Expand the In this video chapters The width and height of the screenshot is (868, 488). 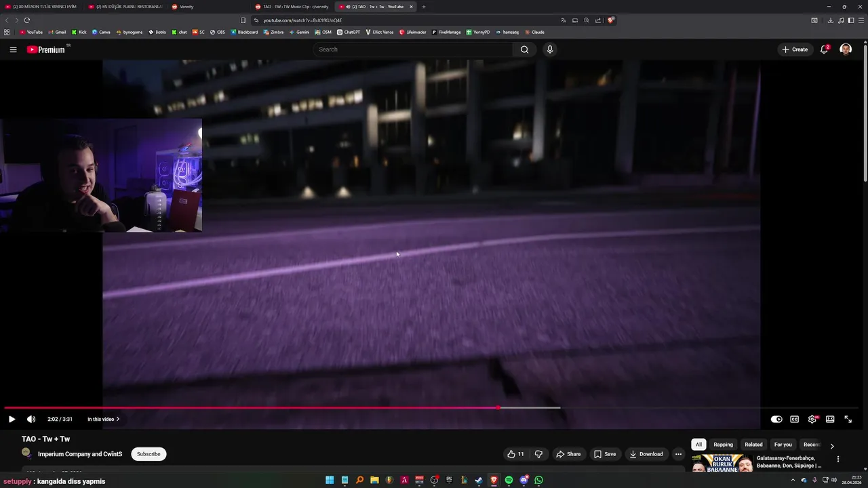[104, 420]
